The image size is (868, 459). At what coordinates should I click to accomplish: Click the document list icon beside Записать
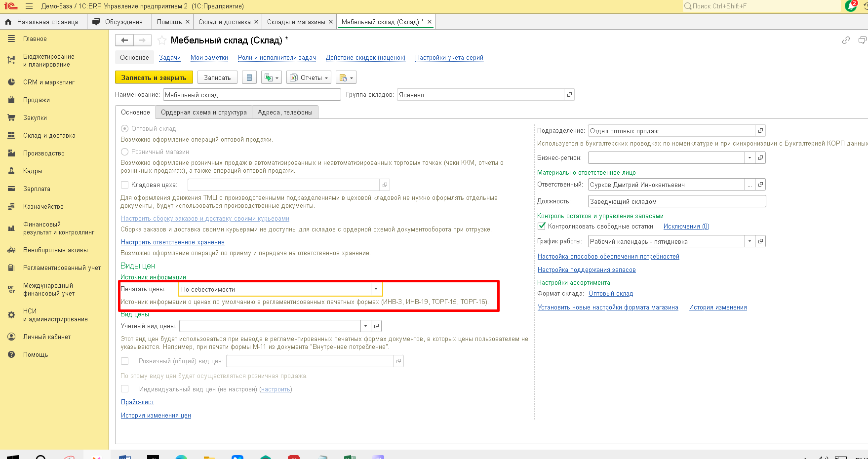tap(249, 77)
